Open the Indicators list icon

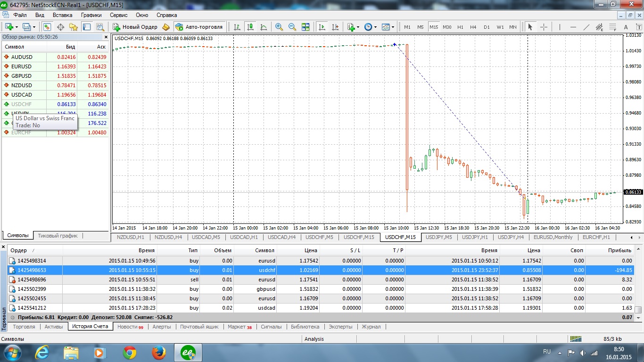pos(351,27)
